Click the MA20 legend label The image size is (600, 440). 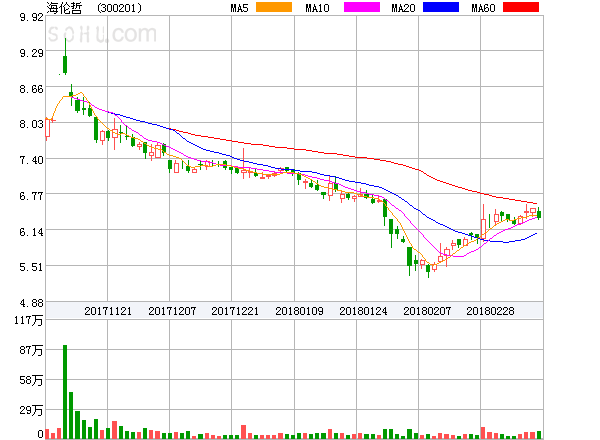tap(403, 8)
